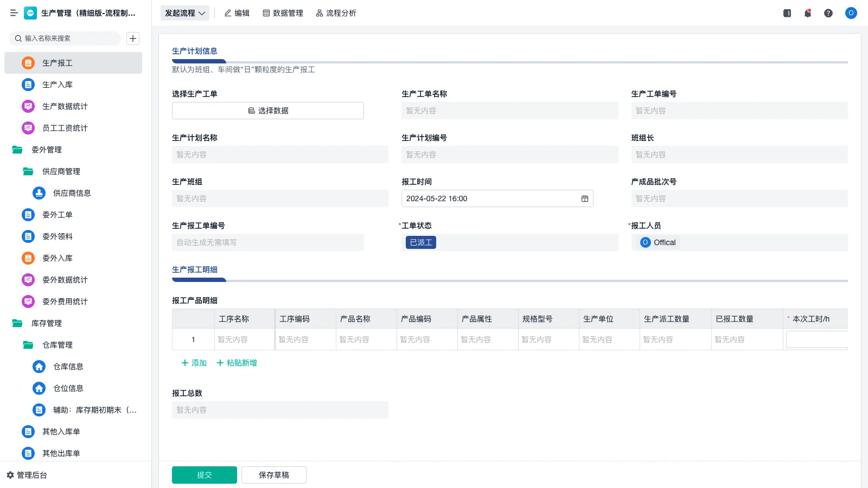This screenshot has width=868, height=488.
Task: Toggle the sidebar hamburger menu
Action: coord(14,13)
